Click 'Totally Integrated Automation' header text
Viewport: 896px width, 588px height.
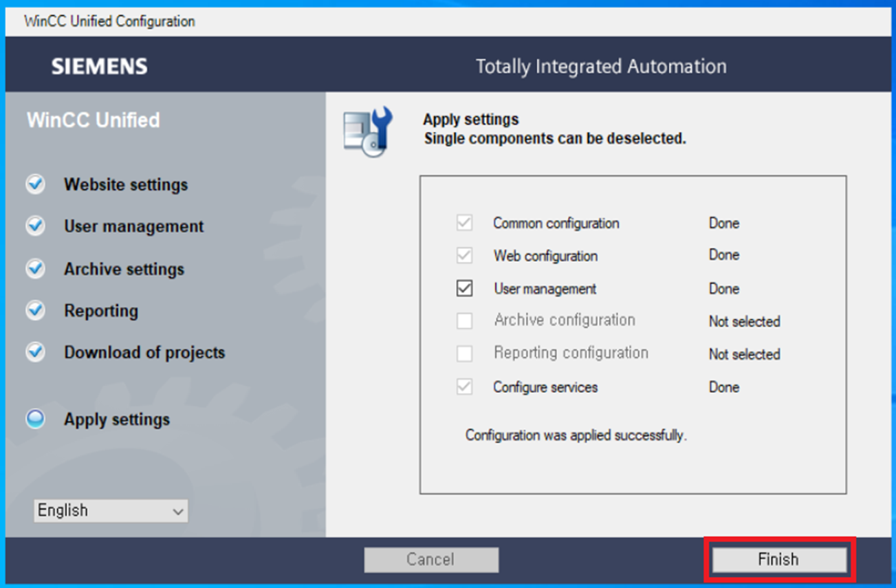pyautogui.click(x=601, y=67)
